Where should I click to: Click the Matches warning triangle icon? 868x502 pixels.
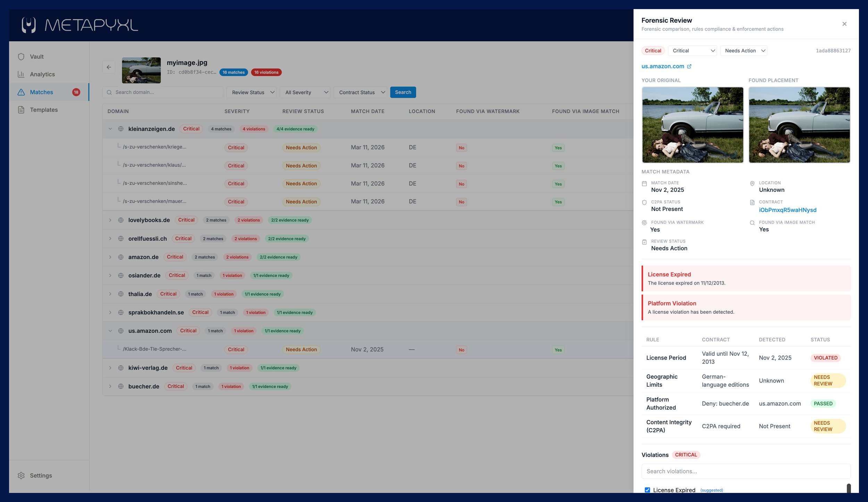click(x=21, y=92)
